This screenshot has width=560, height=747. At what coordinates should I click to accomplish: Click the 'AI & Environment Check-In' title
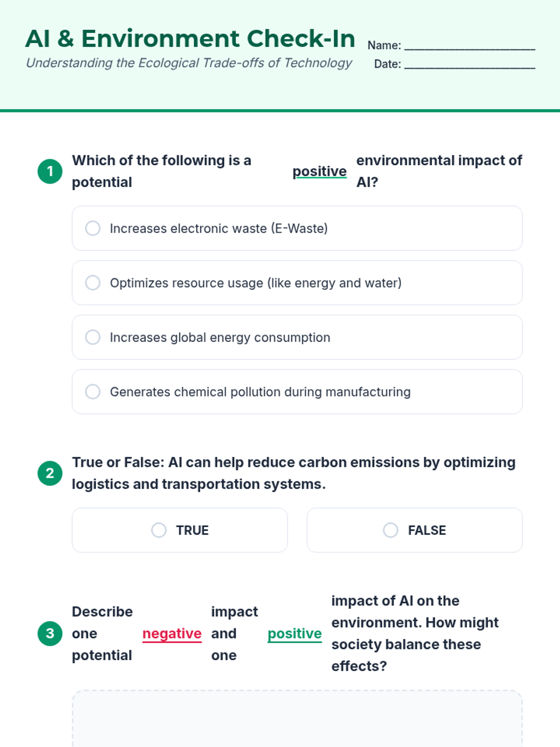point(190,38)
